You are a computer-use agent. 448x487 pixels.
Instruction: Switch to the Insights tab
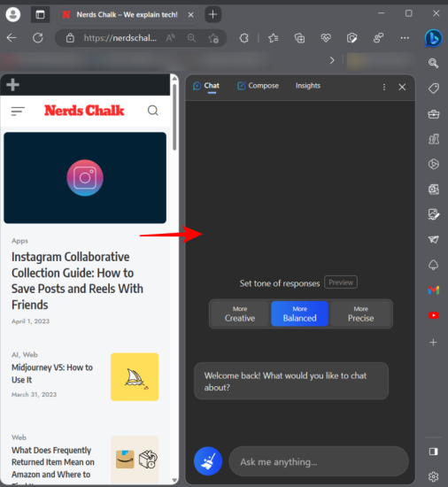tap(308, 86)
